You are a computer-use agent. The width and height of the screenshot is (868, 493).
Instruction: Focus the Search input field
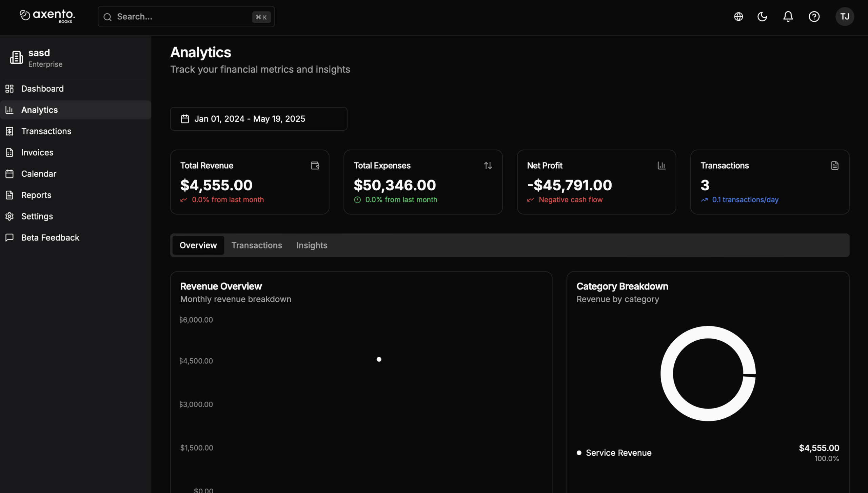(186, 17)
